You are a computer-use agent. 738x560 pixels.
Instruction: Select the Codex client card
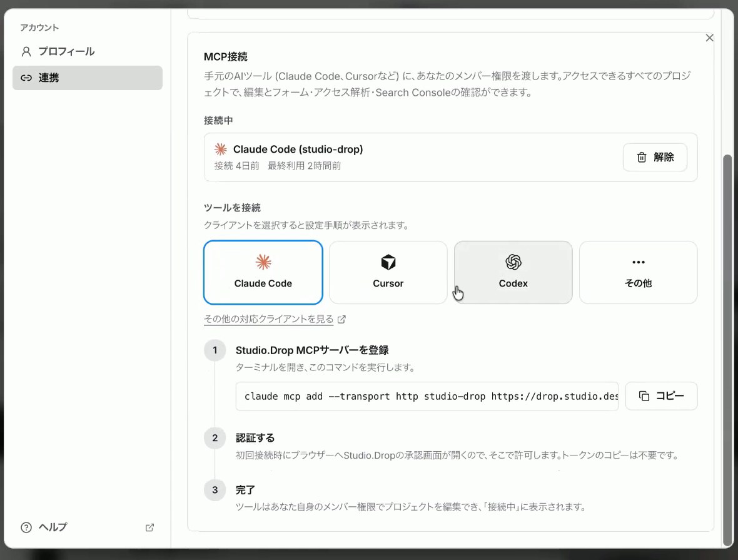click(513, 272)
